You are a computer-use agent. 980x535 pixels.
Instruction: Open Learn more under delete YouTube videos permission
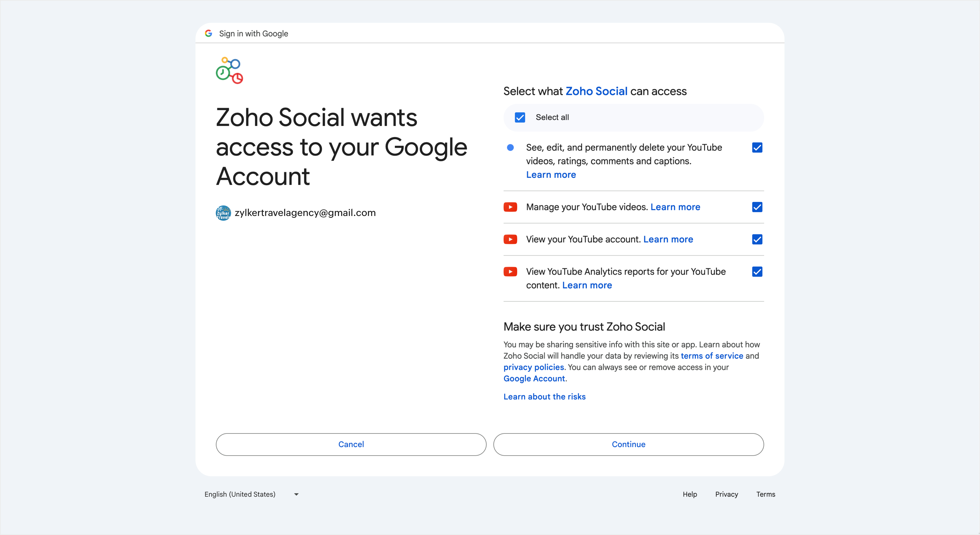point(551,175)
